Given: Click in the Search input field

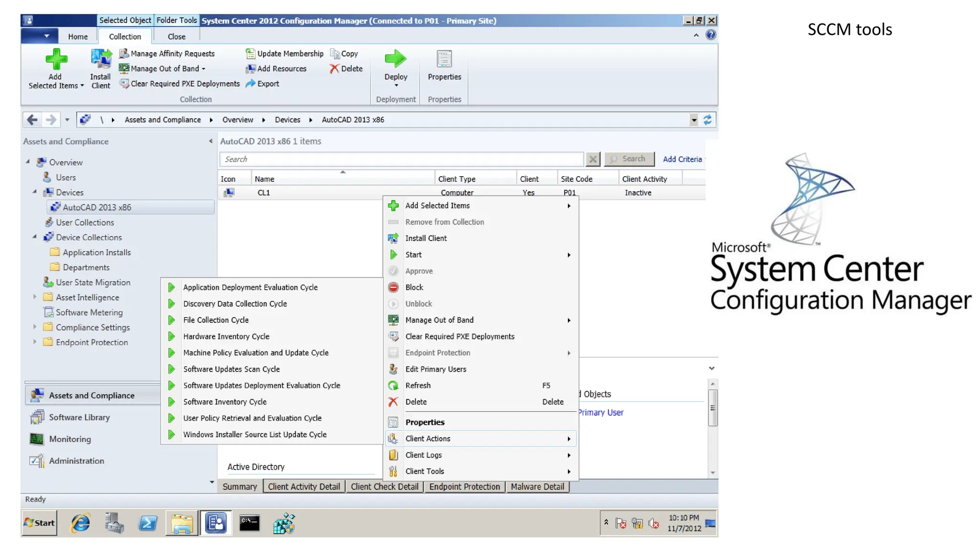Looking at the screenshot, I should coord(401,159).
